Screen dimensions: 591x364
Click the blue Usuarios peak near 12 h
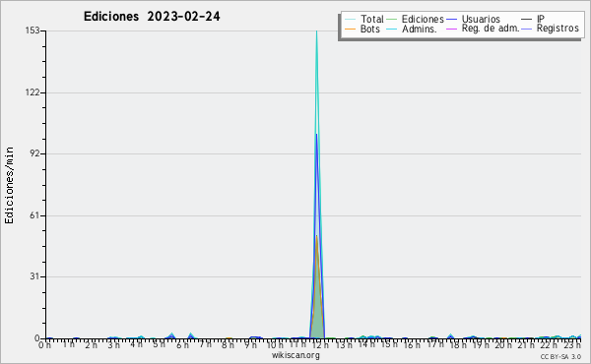tap(316, 135)
